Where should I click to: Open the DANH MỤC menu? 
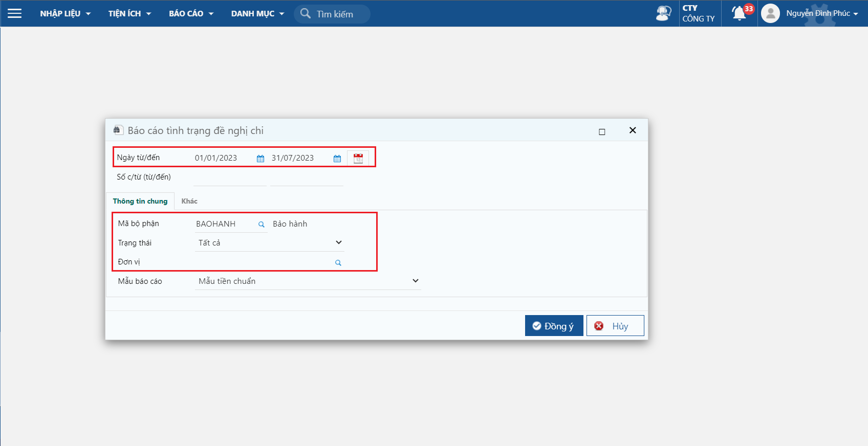coord(257,14)
